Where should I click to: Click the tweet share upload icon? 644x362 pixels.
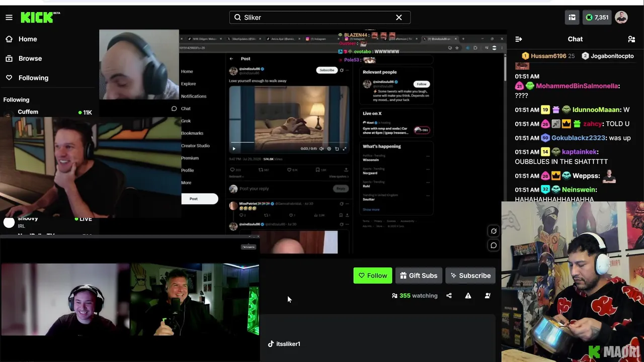pos(346,170)
